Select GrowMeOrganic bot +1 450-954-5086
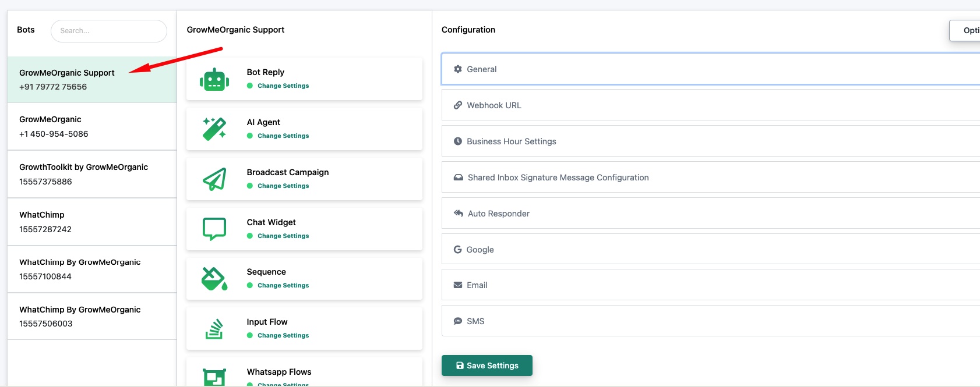 (92, 126)
